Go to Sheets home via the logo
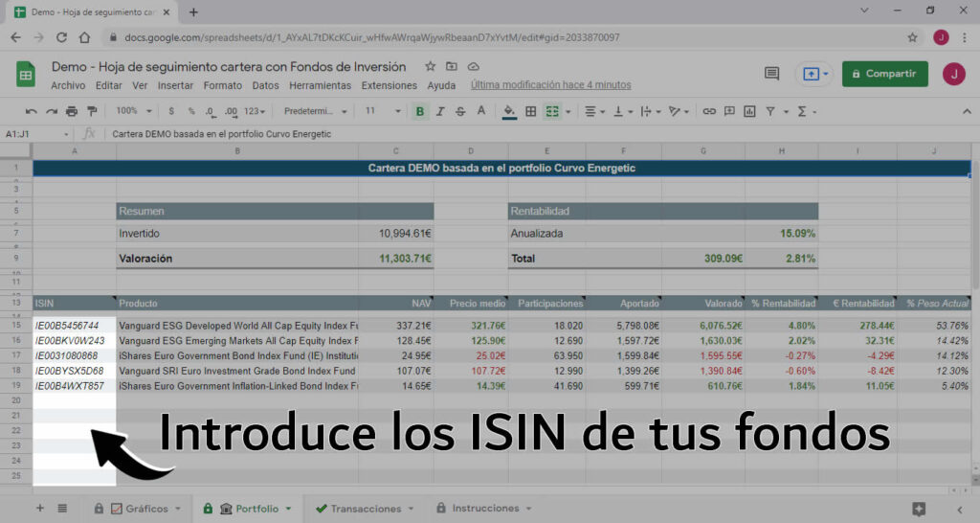This screenshot has width=980, height=523. point(26,75)
